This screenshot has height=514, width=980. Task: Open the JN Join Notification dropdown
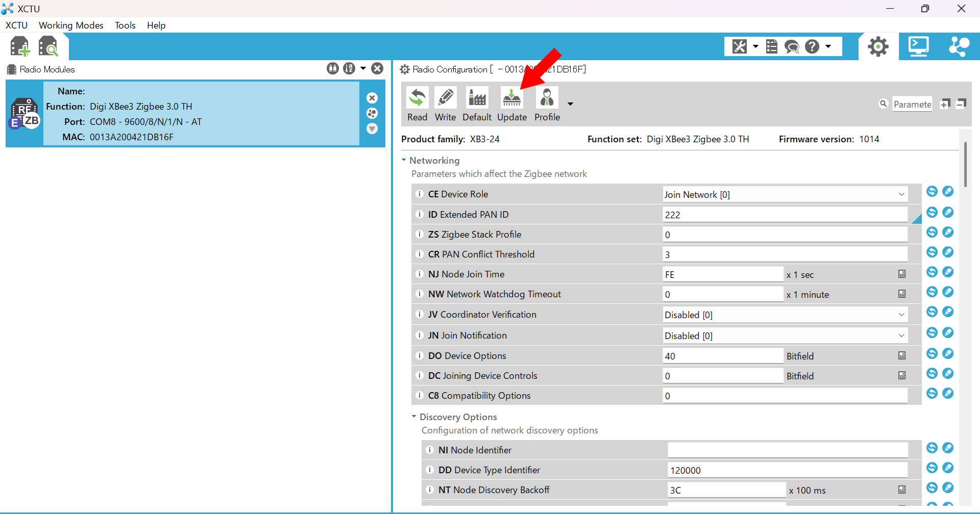pyautogui.click(x=785, y=336)
